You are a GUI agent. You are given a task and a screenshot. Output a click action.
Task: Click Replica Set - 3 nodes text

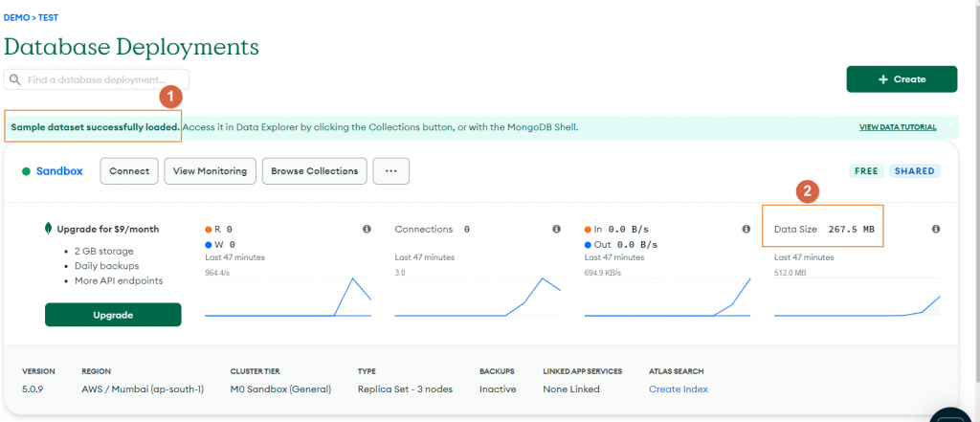click(405, 389)
